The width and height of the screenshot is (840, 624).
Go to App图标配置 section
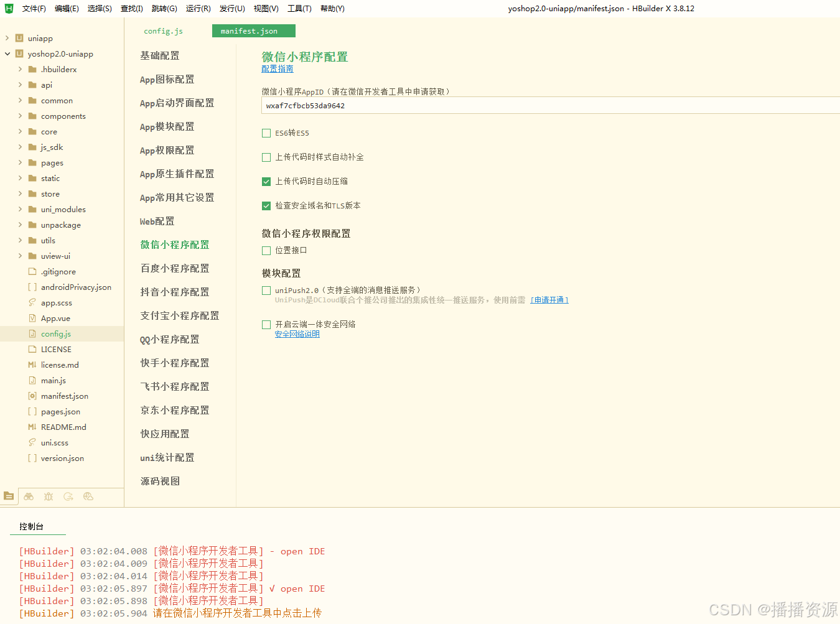167,80
